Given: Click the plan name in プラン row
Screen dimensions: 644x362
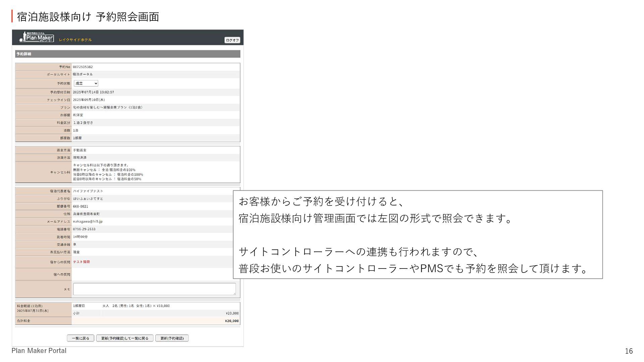Looking at the screenshot, I should [108, 108].
